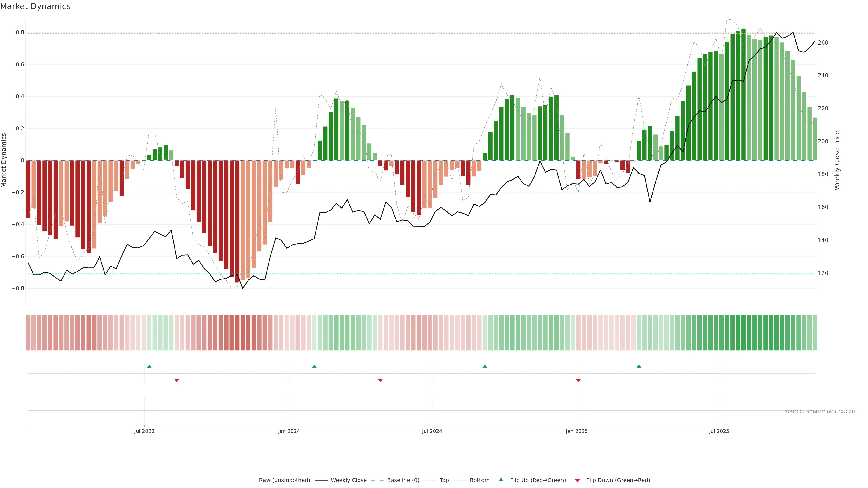Click the red flip-down triangle at Jan 2025
Screen dimensions: 868x488
(x=578, y=380)
